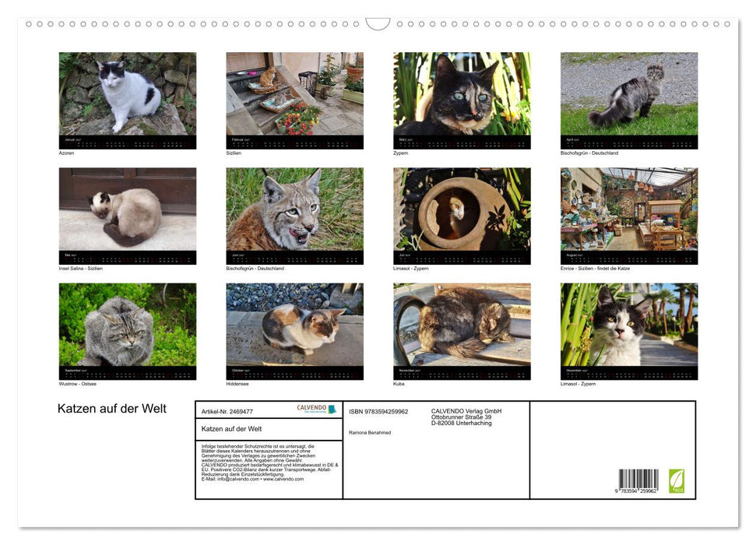Viewport: 756px width, 545px height.
Task: Click the 'Wustrow - Ostsee' caption
Action: pyautogui.click(x=78, y=384)
